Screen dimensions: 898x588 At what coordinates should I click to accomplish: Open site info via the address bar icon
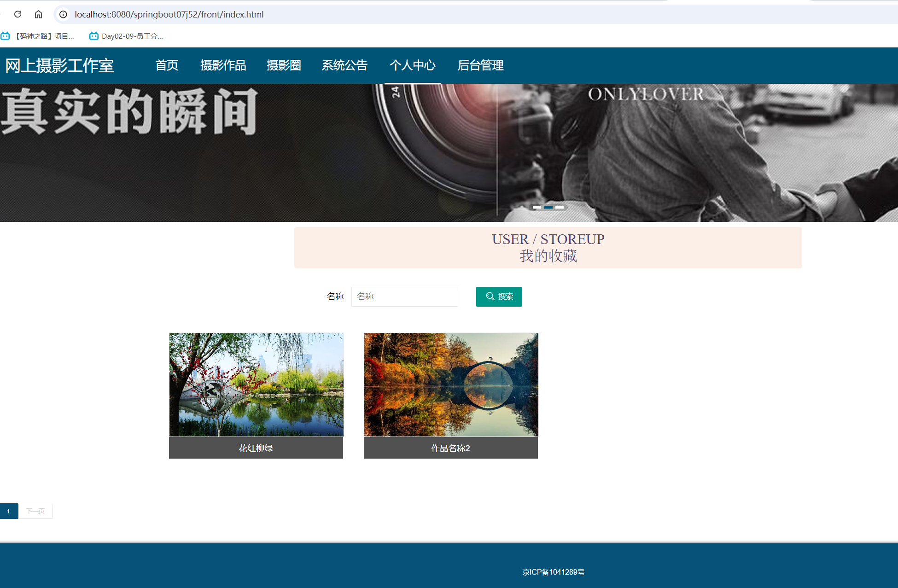coord(63,14)
